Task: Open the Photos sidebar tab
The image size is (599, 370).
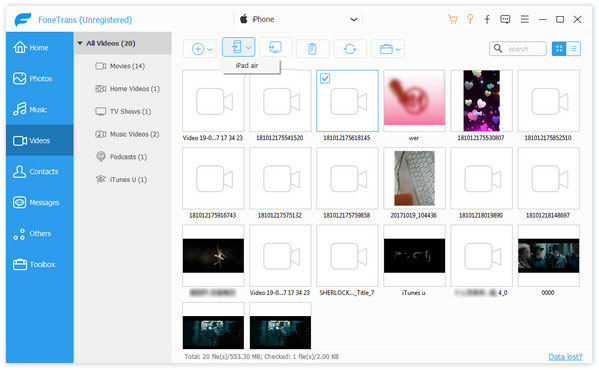Action: point(40,78)
